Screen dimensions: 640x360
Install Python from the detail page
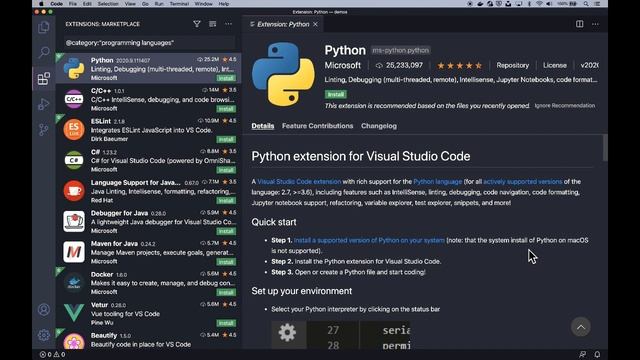click(336, 94)
